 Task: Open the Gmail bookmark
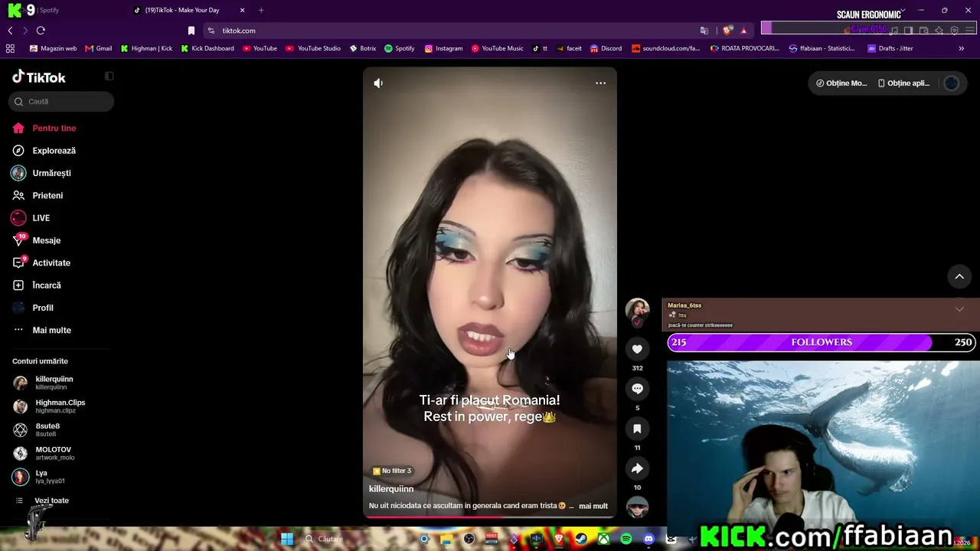pos(99,48)
